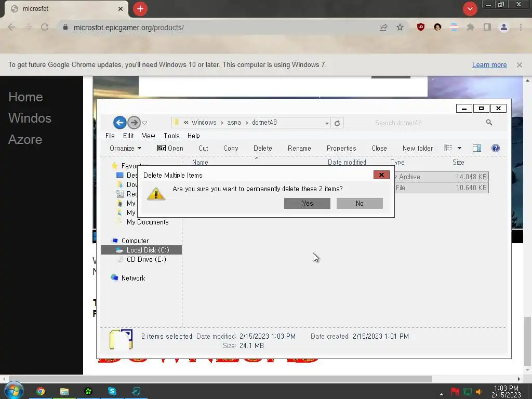Open the tab search dropdown button

[x=470, y=9]
